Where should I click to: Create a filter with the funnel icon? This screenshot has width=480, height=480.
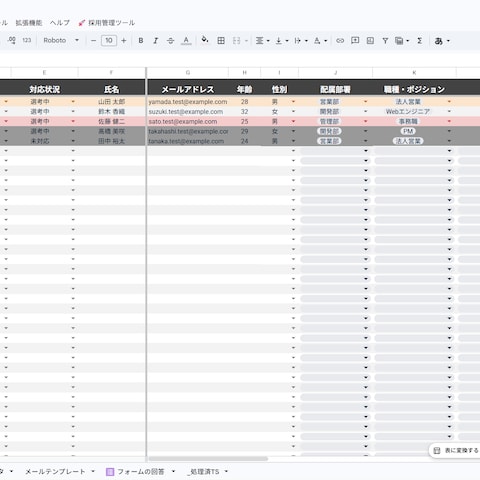pos(385,41)
